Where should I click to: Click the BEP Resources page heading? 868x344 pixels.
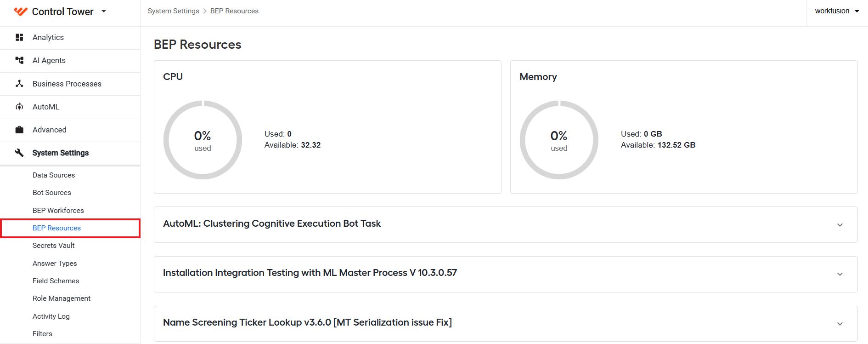(x=197, y=45)
